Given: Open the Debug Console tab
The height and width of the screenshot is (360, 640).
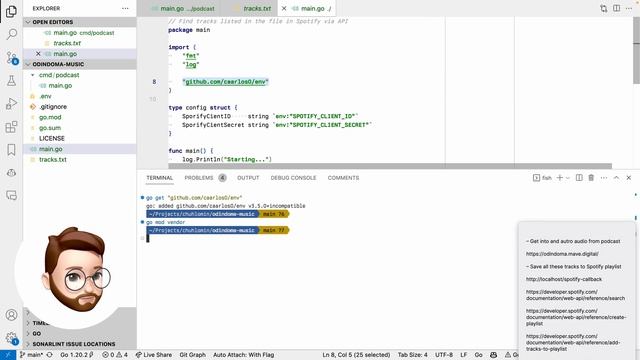Looking at the screenshot, I should 293,178.
